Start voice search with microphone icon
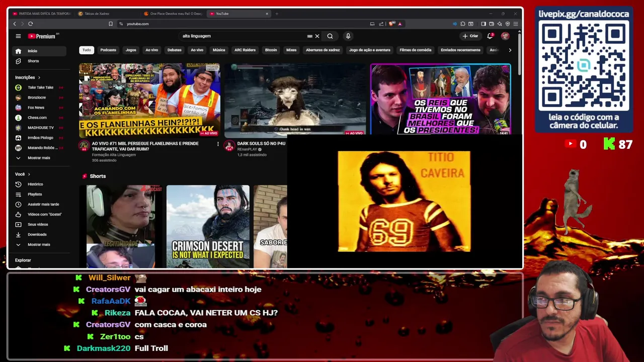 [348, 36]
